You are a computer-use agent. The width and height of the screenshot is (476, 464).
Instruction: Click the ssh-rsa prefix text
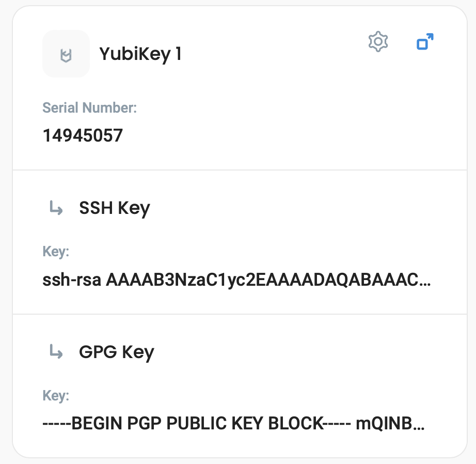[71, 281]
